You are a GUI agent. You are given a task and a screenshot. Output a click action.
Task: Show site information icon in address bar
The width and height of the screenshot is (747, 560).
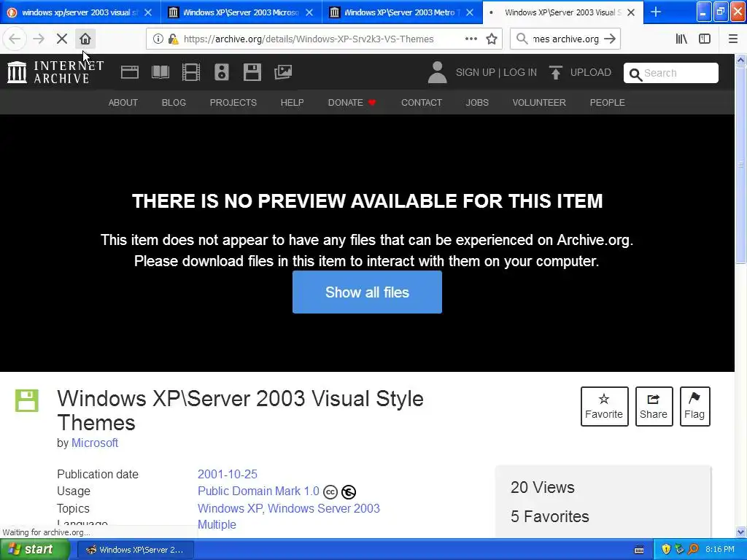[x=158, y=39]
